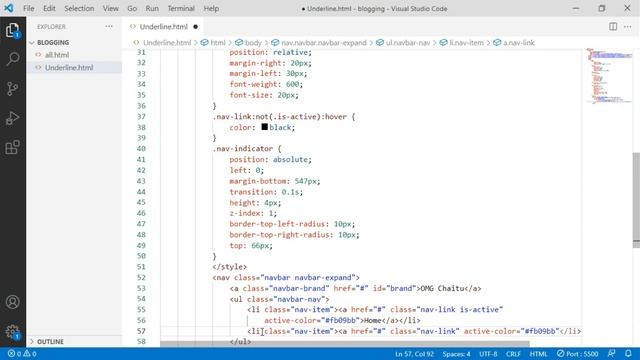Open the Explorer view icon
Viewport: 640px width, 360px height.
[x=13, y=30]
